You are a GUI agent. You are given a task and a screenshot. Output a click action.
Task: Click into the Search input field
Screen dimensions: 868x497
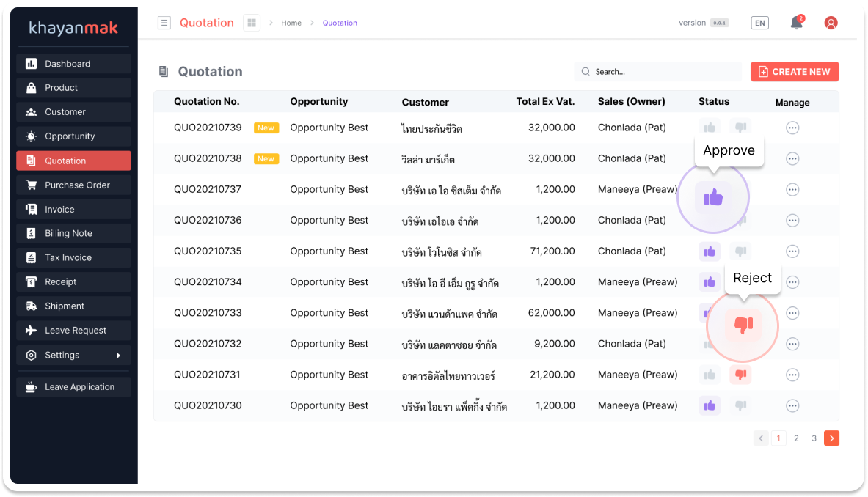tap(660, 72)
